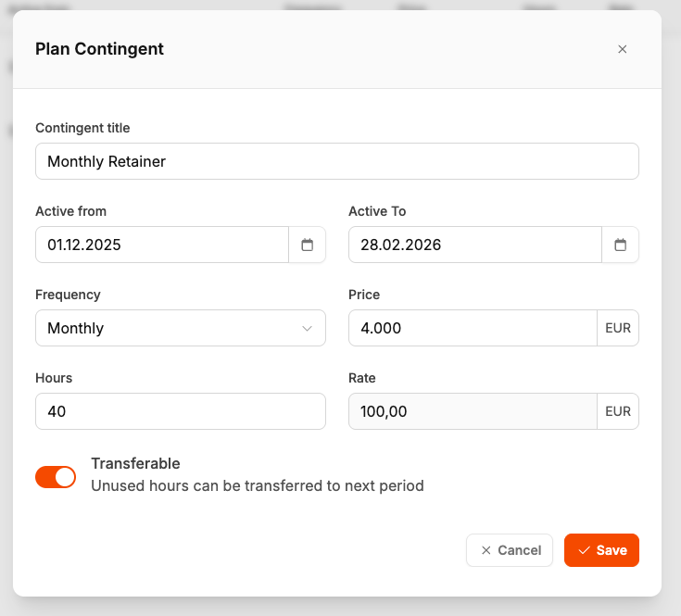681x616 pixels.
Task: Click into the Price field
Action: tap(473, 328)
